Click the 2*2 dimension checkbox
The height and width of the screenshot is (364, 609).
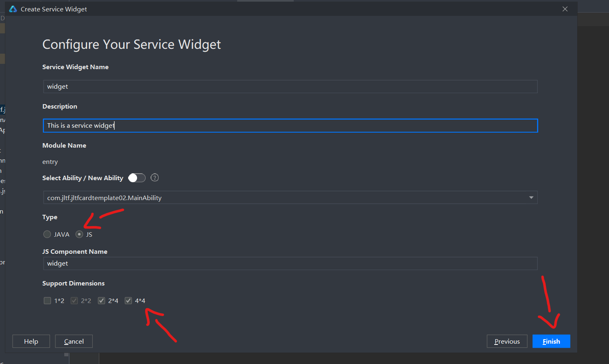tap(74, 301)
